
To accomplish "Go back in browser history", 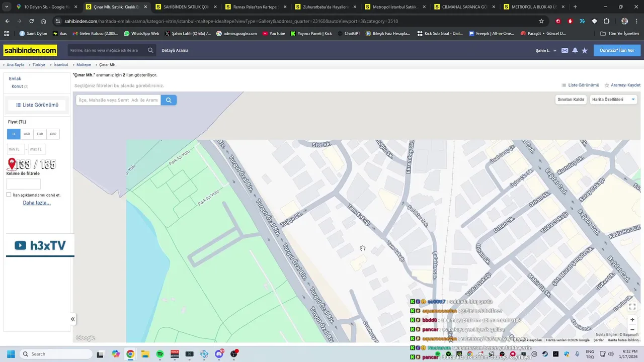I will 7,21.
